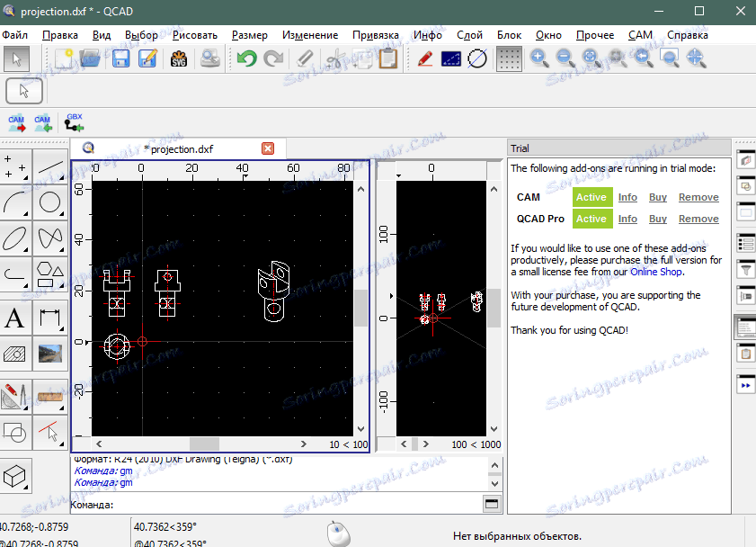Click Remove for the QCAD Pro add-on
The height and width of the screenshot is (547, 756).
[x=698, y=219]
